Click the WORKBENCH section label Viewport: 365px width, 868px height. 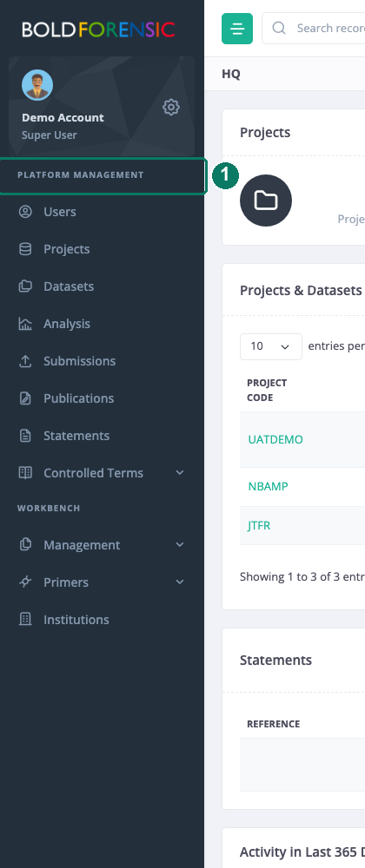(49, 508)
